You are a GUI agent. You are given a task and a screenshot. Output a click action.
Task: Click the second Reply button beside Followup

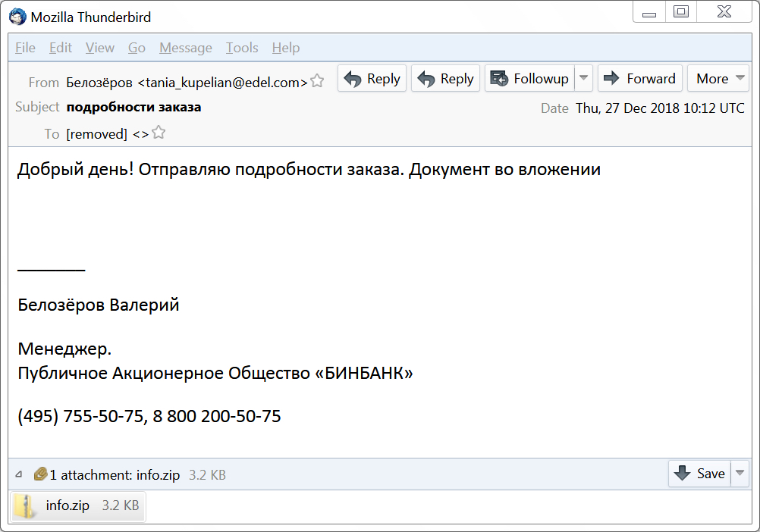click(445, 78)
